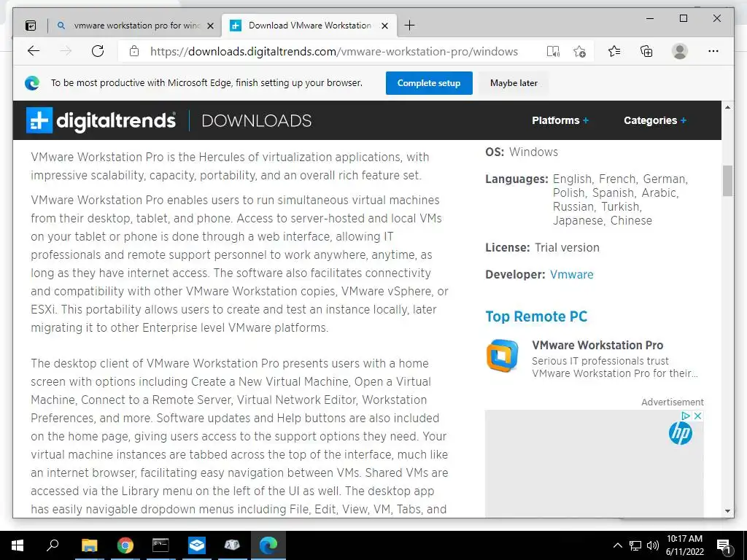Open the Top Remote PC heading link
The image size is (747, 560).
pyautogui.click(x=536, y=316)
